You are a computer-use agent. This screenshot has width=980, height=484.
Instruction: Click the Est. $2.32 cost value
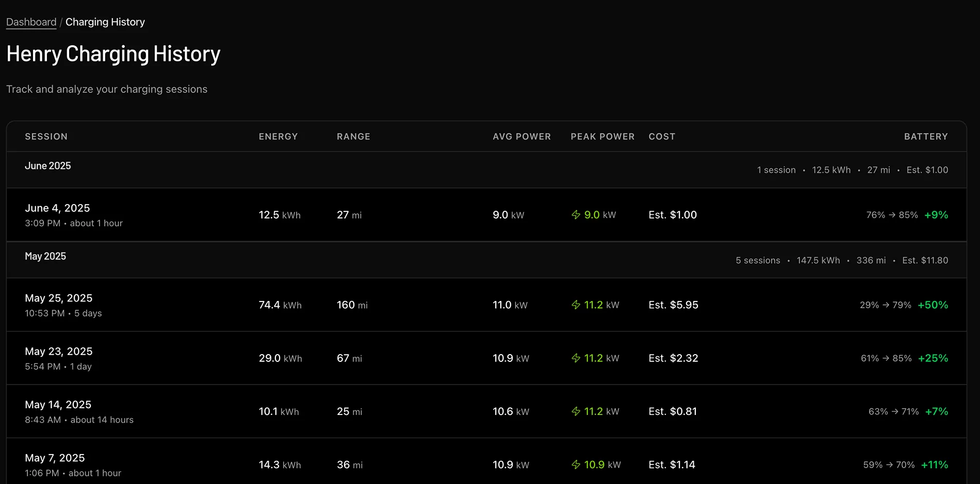click(673, 358)
